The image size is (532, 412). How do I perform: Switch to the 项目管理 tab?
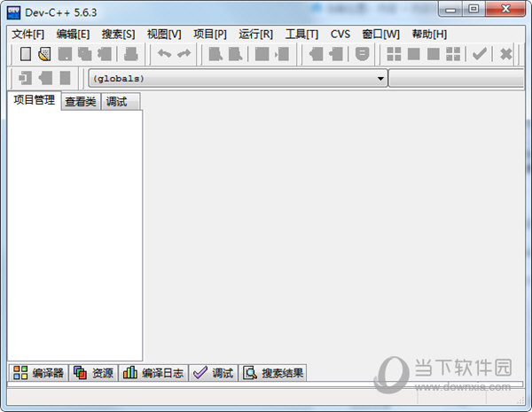pos(34,100)
